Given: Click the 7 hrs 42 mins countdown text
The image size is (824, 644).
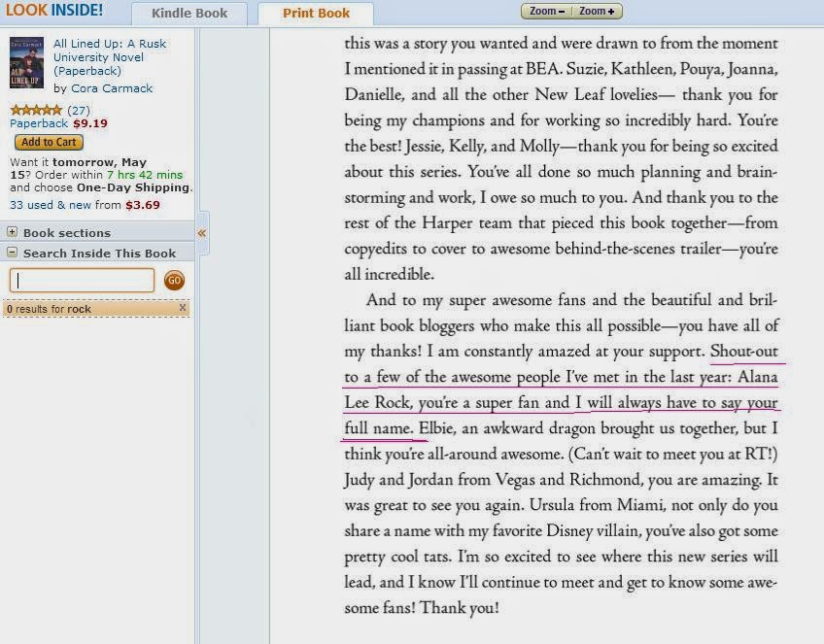Looking at the screenshot, I should pos(145,175).
